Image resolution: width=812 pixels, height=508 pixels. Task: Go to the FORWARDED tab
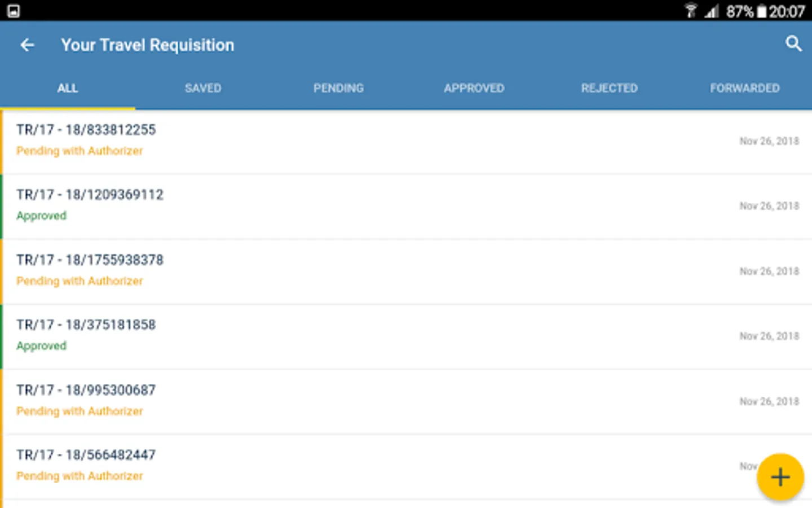click(744, 88)
